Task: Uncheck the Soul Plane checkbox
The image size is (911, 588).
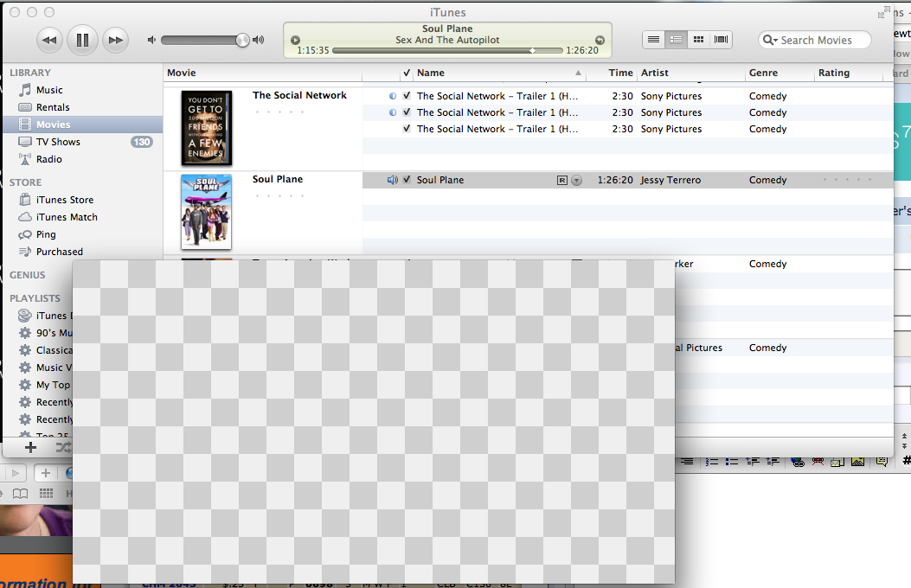Action: coord(407,180)
